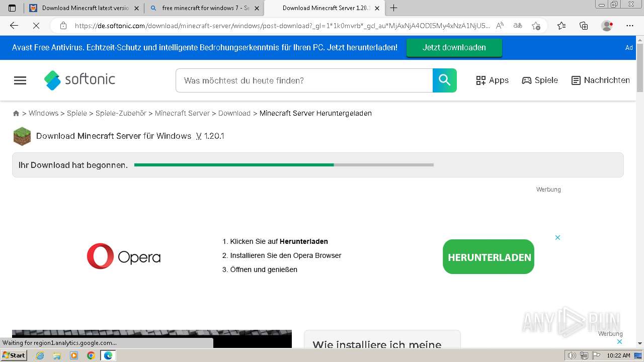The width and height of the screenshot is (644, 362).
Task: Close the Opera advertisement with X
Action: (x=557, y=237)
